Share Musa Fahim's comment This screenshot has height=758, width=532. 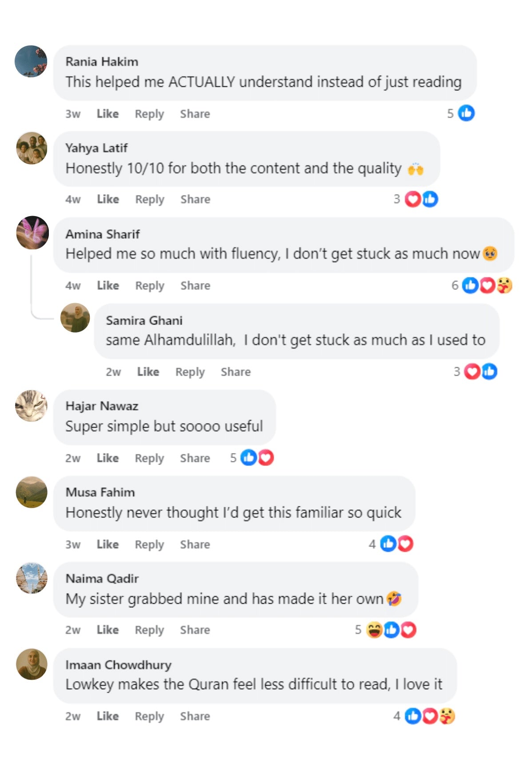point(195,545)
